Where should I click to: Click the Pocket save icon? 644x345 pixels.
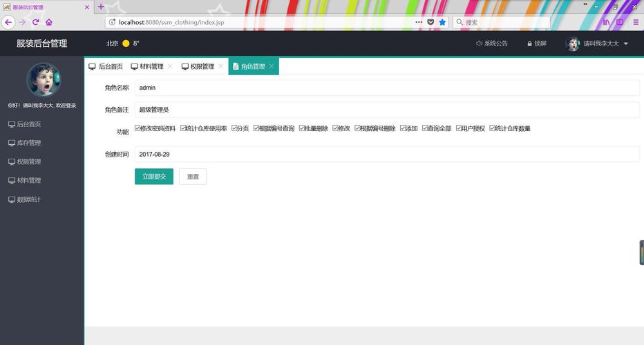coord(430,22)
